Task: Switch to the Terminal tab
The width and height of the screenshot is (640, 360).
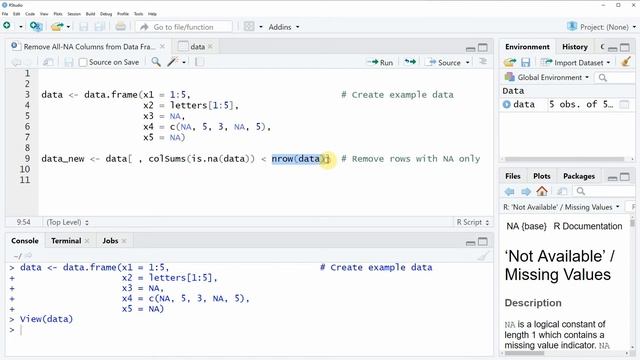Action: (x=66, y=241)
